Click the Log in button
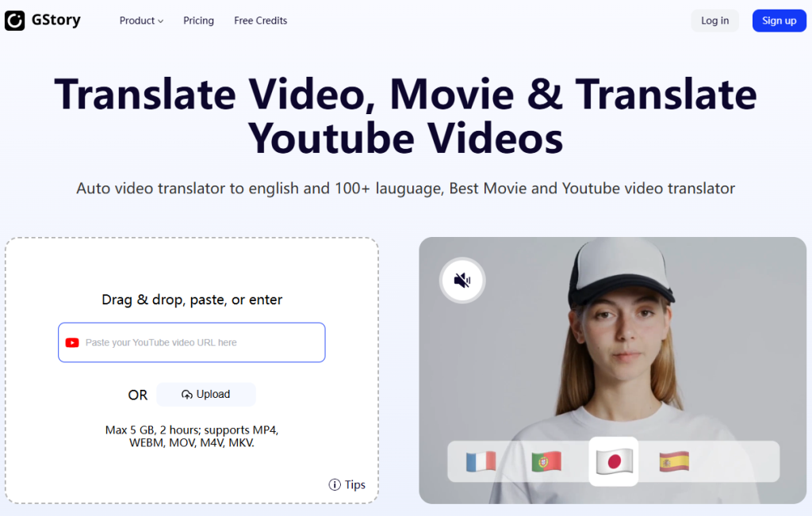This screenshot has height=516, width=812. [x=714, y=21]
